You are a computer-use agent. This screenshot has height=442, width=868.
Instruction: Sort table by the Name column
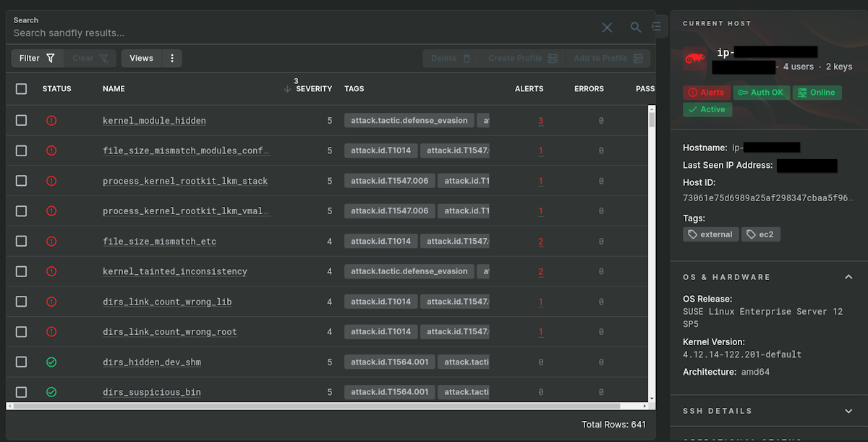point(114,89)
